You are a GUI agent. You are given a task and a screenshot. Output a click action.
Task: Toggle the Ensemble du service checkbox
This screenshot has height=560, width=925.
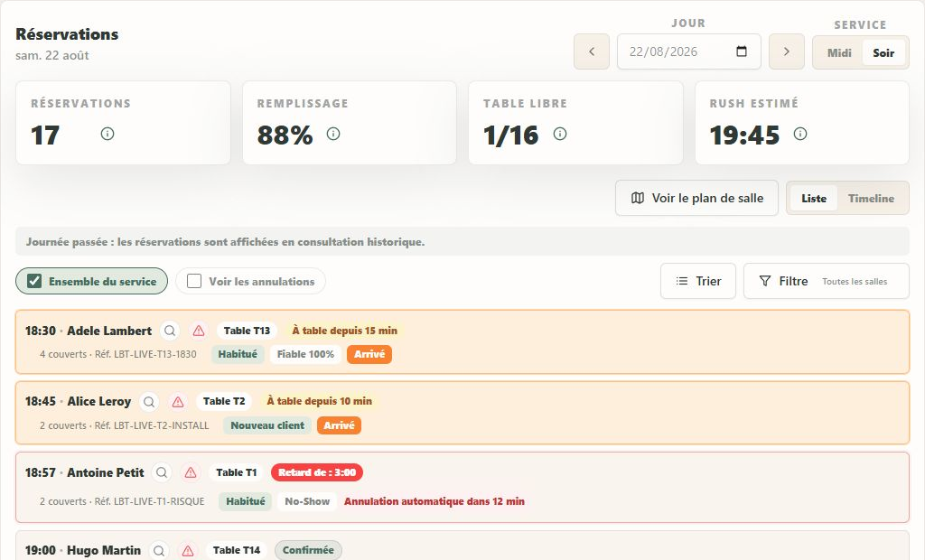coord(34,281)
